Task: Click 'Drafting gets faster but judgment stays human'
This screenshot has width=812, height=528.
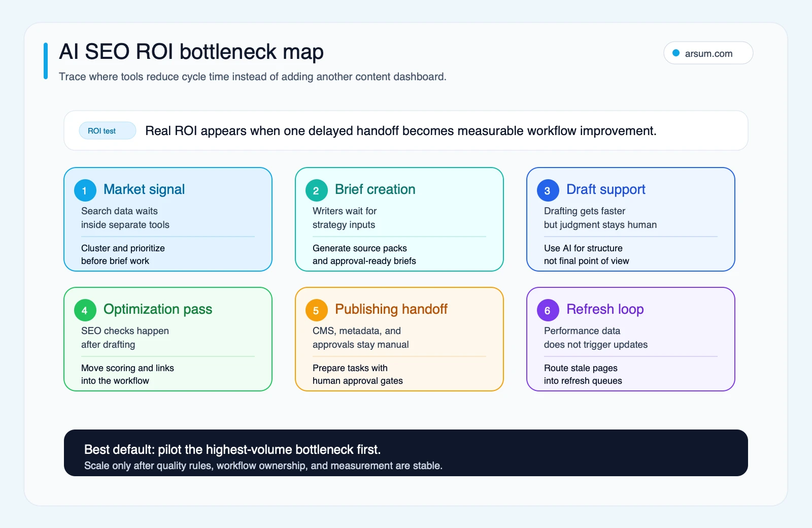Action: [600, 218]
